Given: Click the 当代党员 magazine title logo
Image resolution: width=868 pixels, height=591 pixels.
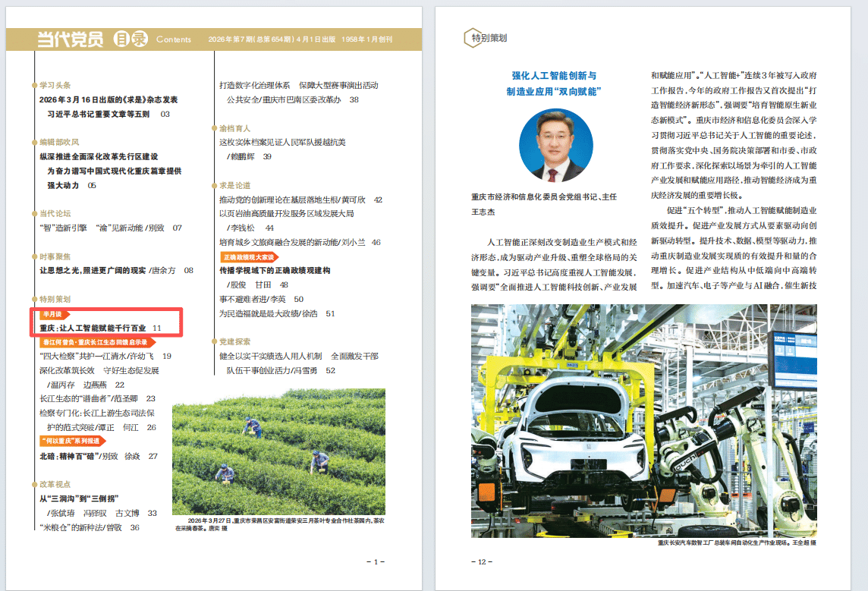Looking at the screenshot, I should [71, 39].
